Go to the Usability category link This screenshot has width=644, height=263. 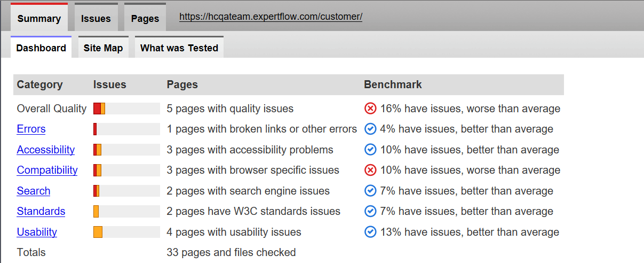pyautogui.click(x=37, y=232)
